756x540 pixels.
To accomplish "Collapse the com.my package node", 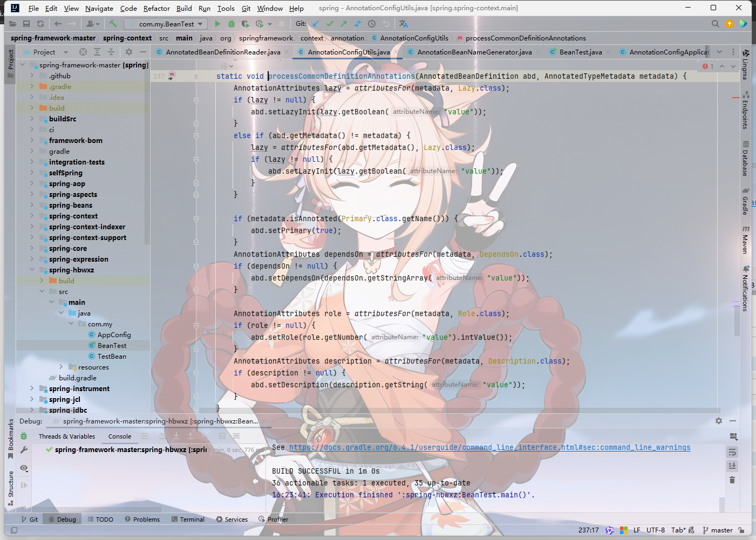I will coord(71,324).
